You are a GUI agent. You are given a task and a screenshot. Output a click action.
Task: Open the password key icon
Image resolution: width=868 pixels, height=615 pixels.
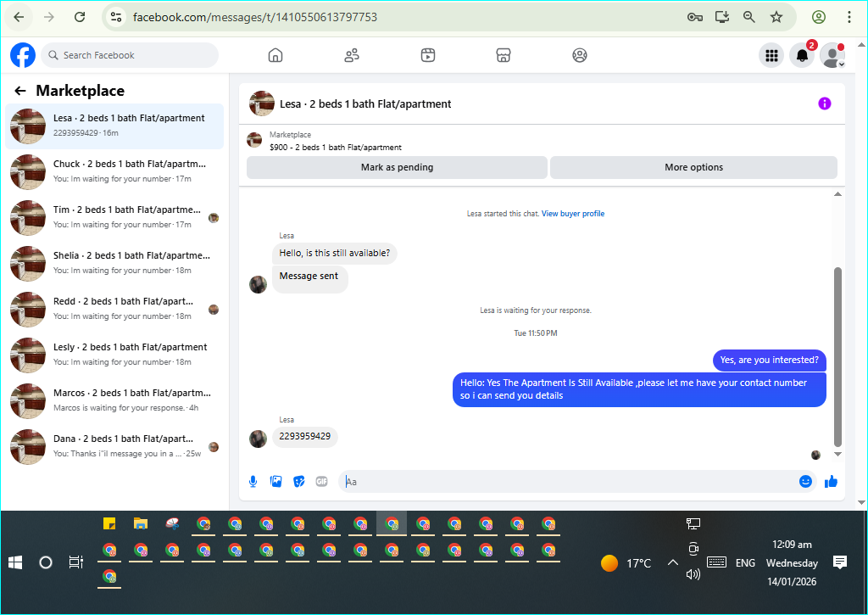pyautogui.click(x=695, y=17)
